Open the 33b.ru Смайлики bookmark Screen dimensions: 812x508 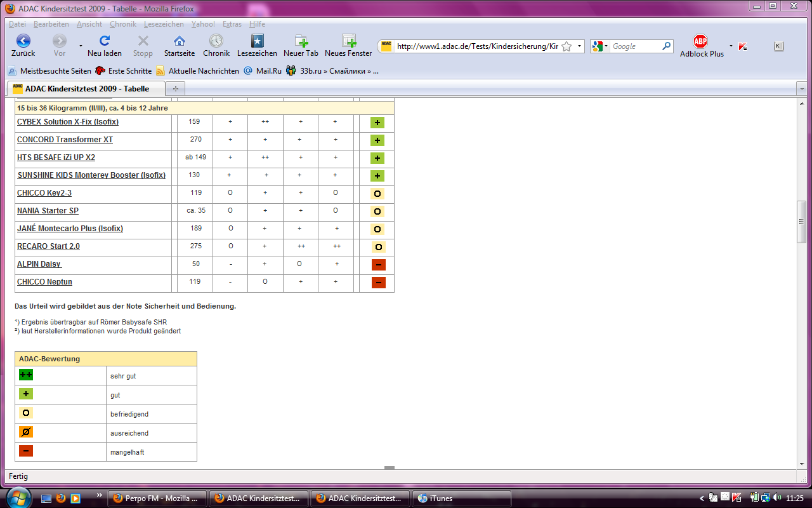point(332,71)
